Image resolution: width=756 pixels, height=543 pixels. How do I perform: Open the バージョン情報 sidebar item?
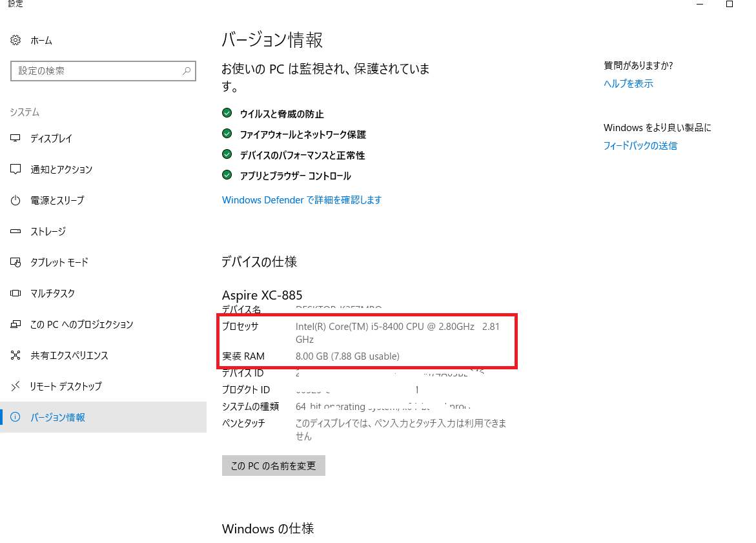(57, 418)
